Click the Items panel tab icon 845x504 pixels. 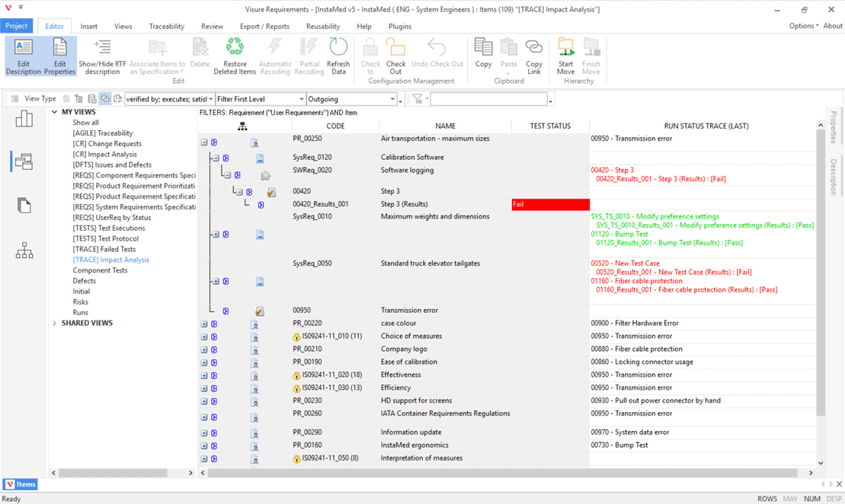pyautogui.click(x=10, y=484)
